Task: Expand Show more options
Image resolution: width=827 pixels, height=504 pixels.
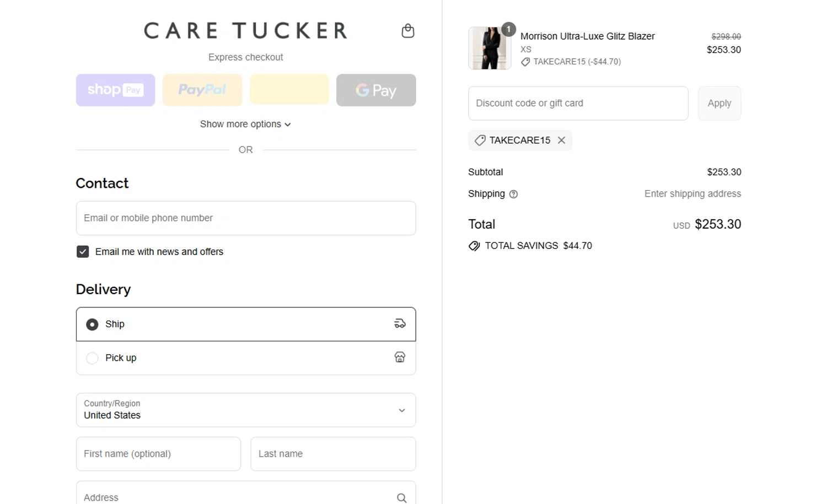Action: pos(245,124)
